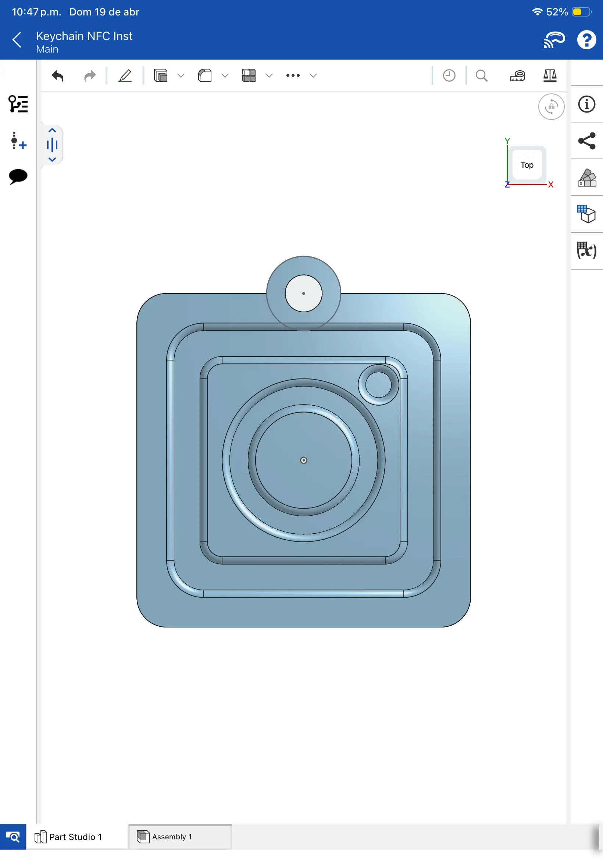This screenshot has width=603, height=868.
Task: Share the document
Action: (586, 140)
